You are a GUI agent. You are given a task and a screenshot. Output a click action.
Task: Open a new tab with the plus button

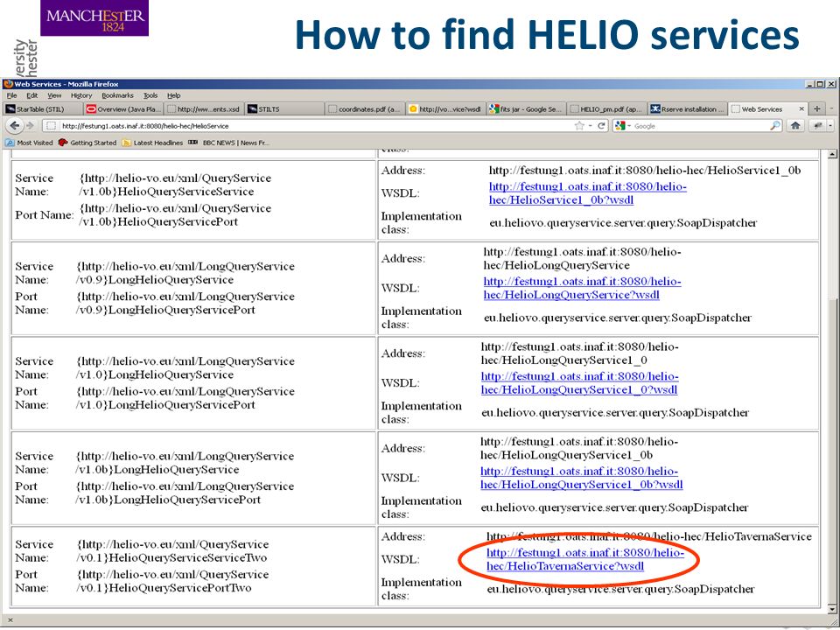[x=817, y=108]
